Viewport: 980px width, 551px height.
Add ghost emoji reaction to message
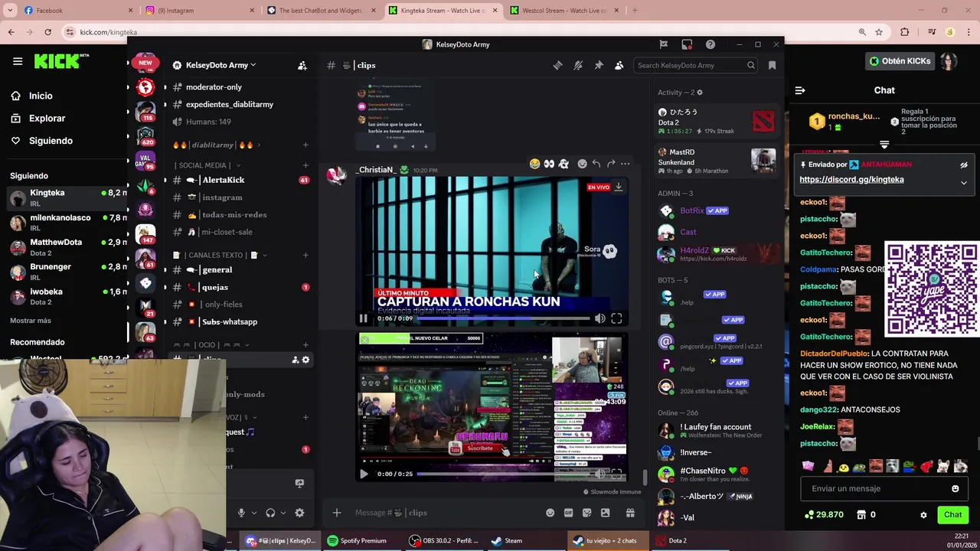click(563, 164)
